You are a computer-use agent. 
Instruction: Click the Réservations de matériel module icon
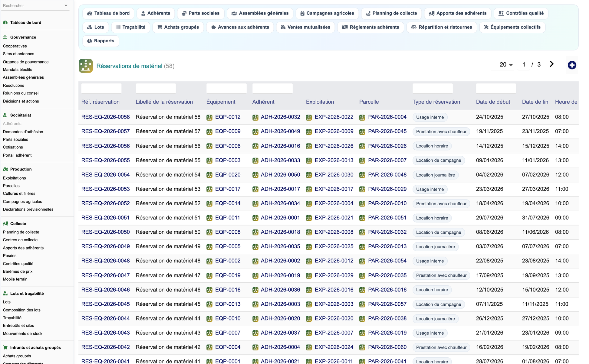click(86, 66)
